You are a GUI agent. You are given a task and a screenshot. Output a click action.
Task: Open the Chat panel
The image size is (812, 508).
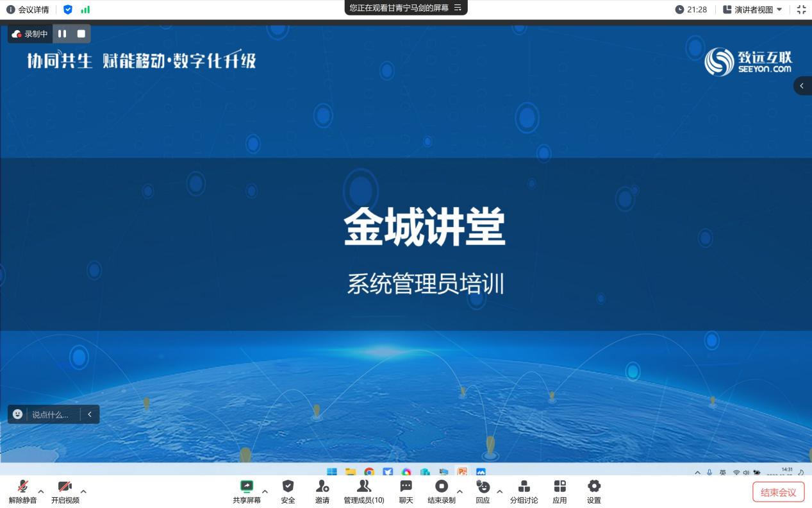pos(406,487)
